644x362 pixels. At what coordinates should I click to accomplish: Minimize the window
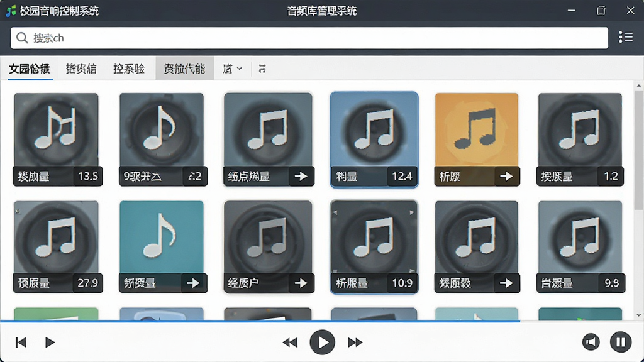tap(571, 10)
